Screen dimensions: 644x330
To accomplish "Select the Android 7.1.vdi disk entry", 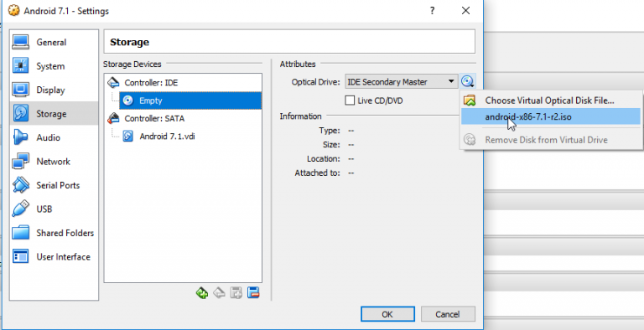I will click(x=167, y=137).
